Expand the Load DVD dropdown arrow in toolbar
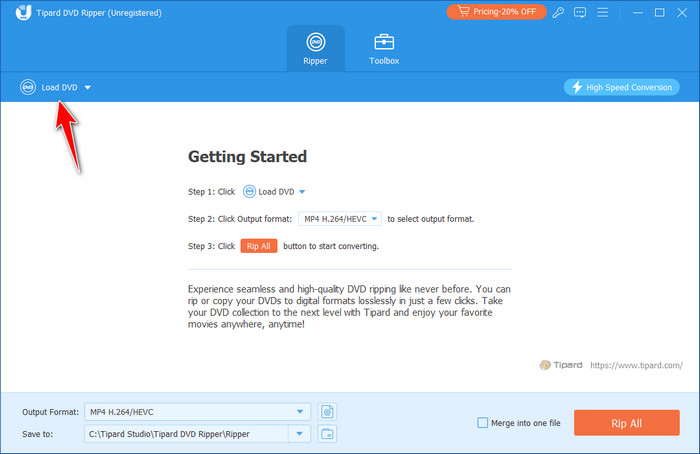The image size is (700, 454). click(88, 88)
